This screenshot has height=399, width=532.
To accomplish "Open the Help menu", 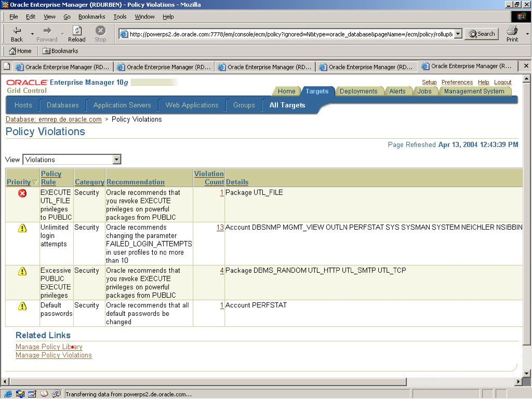I will tap(168, 17).
